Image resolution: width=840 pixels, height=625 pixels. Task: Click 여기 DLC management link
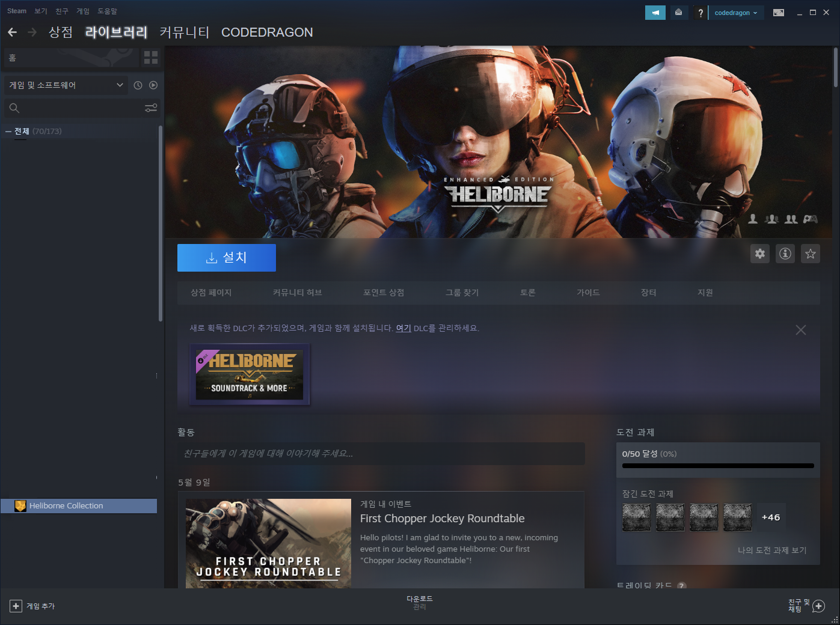pos(403,328)
